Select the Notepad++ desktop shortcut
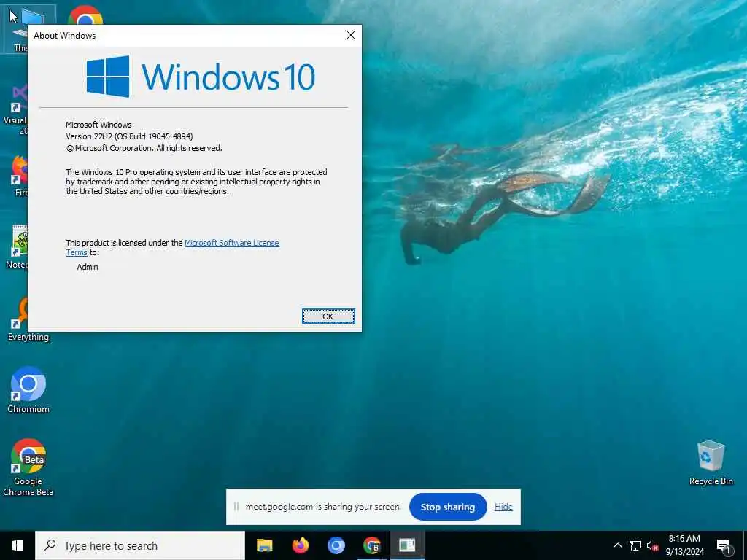This screenshot has height=560, width=747. point(16,246)
